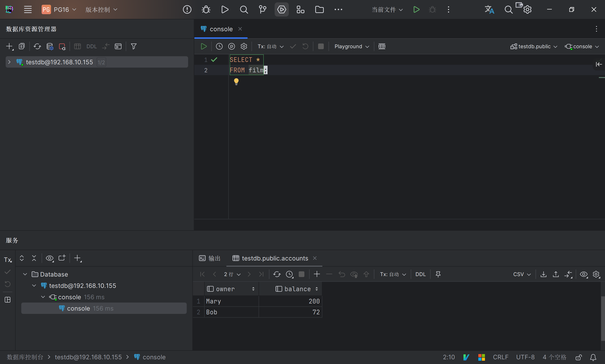
Task: Open data source properties icon
Action: pyautogui.click(x=50, y=46)
